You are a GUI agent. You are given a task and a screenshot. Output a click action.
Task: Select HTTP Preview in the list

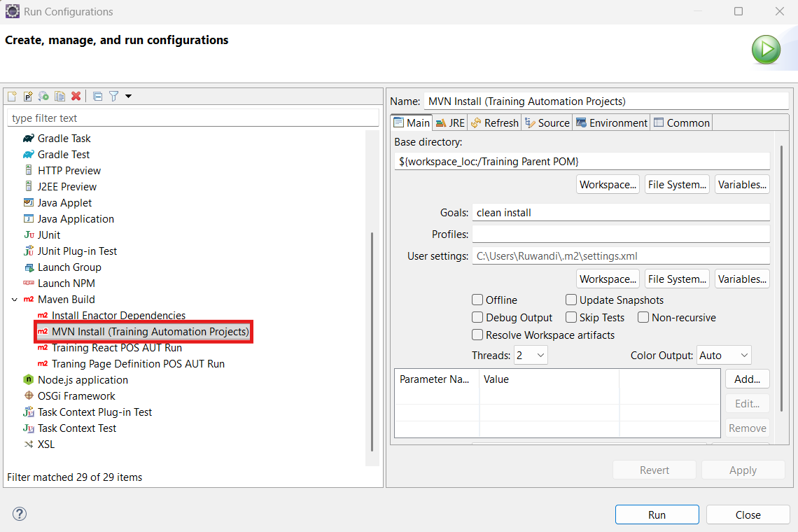[69, 171]
